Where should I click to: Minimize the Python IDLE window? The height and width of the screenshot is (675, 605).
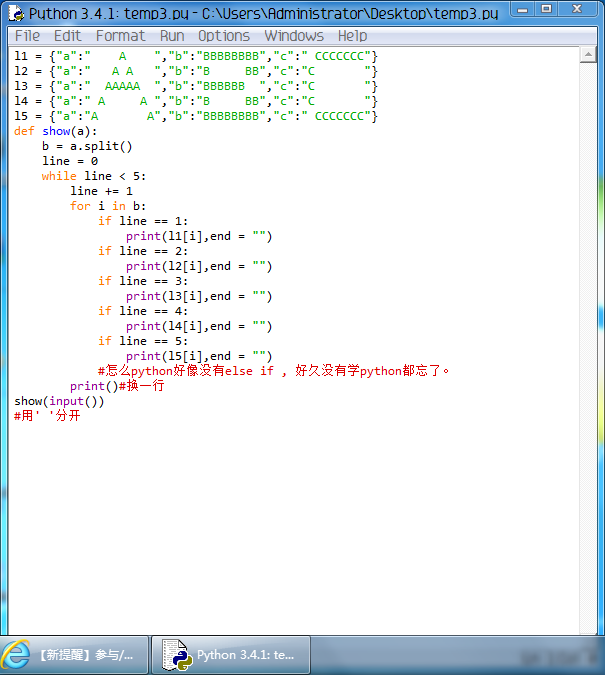coord(520,9)
